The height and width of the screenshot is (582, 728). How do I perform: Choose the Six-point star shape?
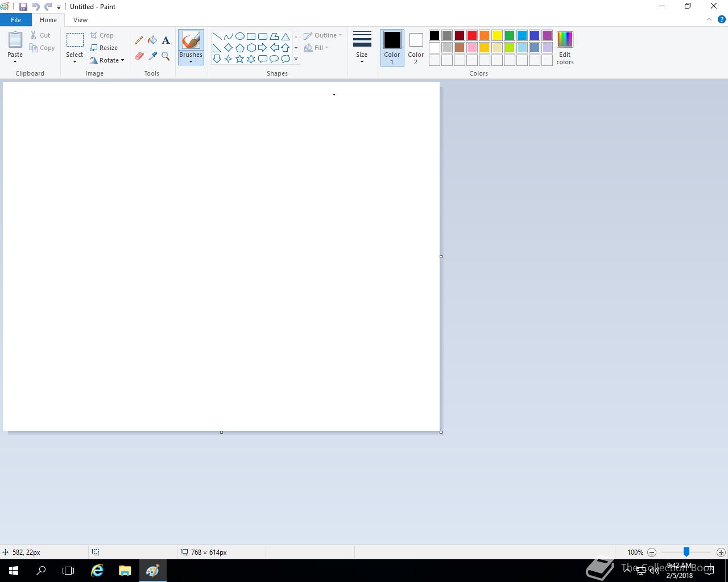coord(251,59)
